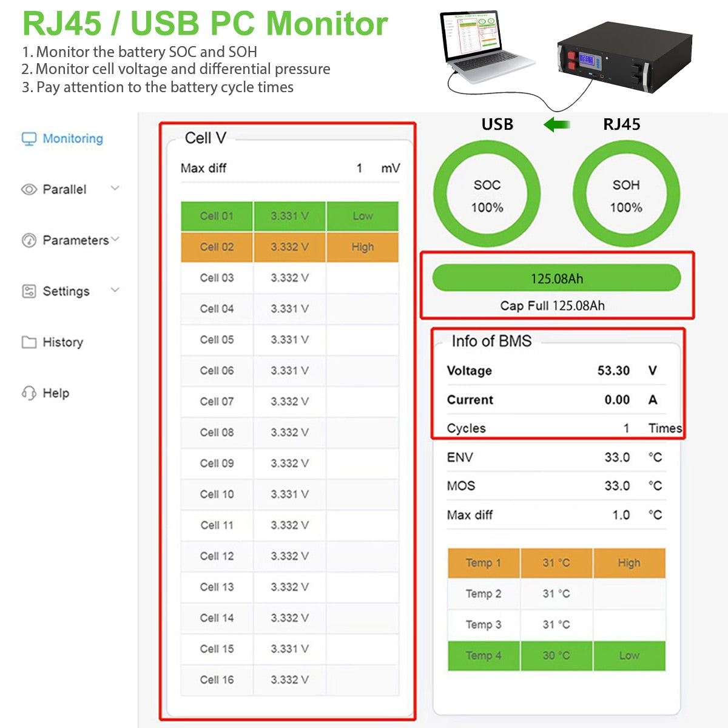728x728 pixels.
Task: Select the Parameters gauge icon
Action: click(x=28, y=240)
